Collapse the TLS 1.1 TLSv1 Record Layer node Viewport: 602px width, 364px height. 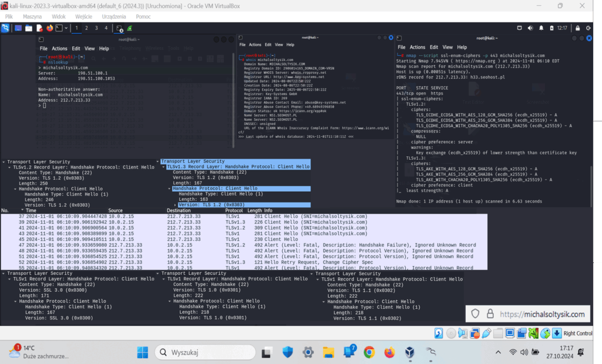[317, 279]
